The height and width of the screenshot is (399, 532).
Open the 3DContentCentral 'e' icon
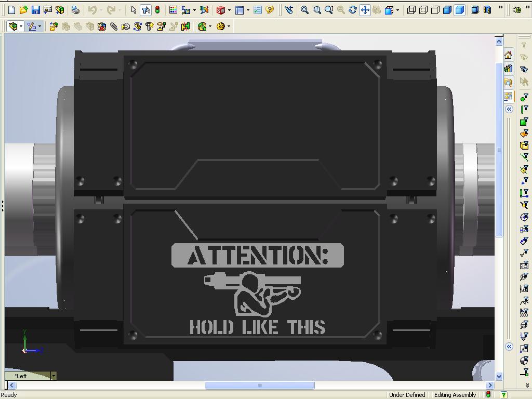[517, 10]
